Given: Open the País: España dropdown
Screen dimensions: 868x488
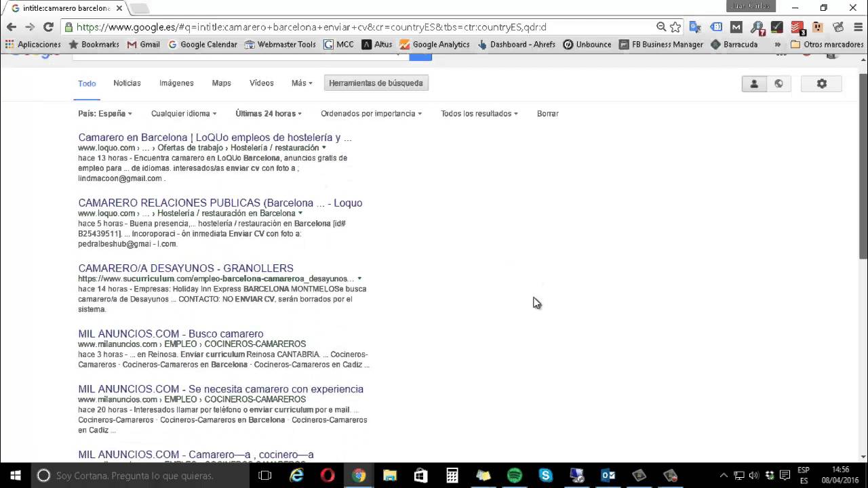Looking at the screenshot, I should pos(105,113).
